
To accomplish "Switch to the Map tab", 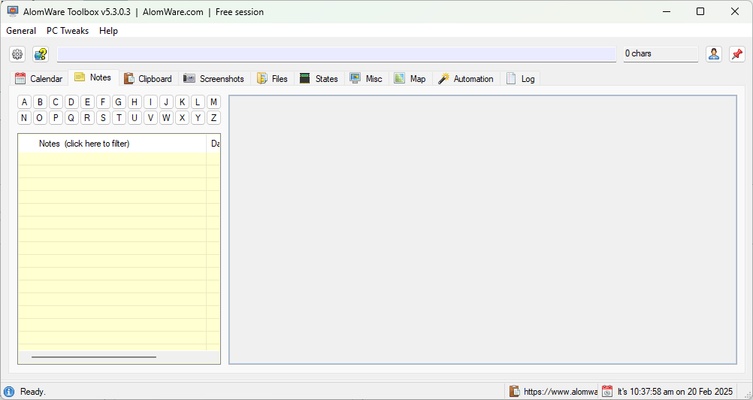I will click(x=410, y=79).
